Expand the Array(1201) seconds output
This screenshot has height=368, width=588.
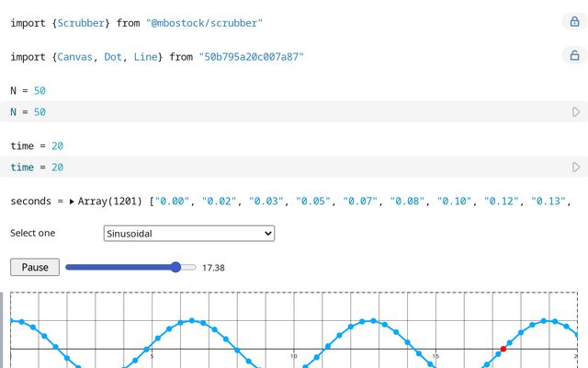pyautogui.click(x=73, y=201)
